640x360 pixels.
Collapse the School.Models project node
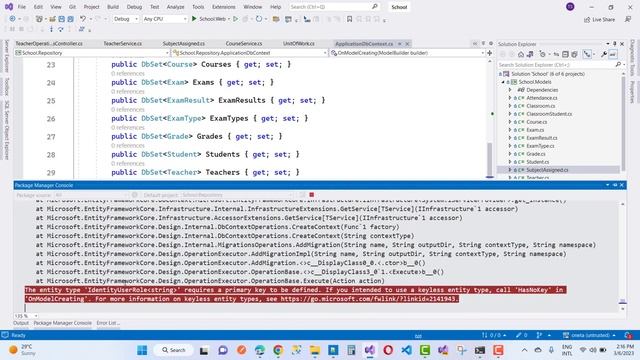click(x=503, y=82)
